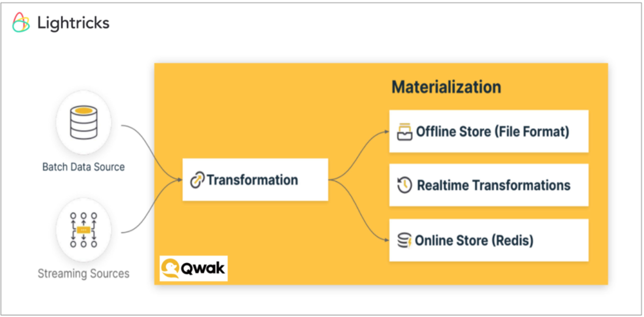The width and height of the screenshot is (644, 317).
Task: Open the Realtime Transformations label
Action: click(494, 185)
